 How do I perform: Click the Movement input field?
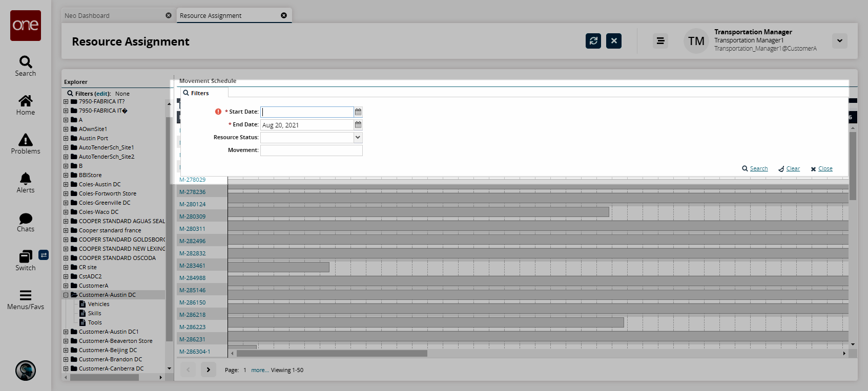coord(311,150)
